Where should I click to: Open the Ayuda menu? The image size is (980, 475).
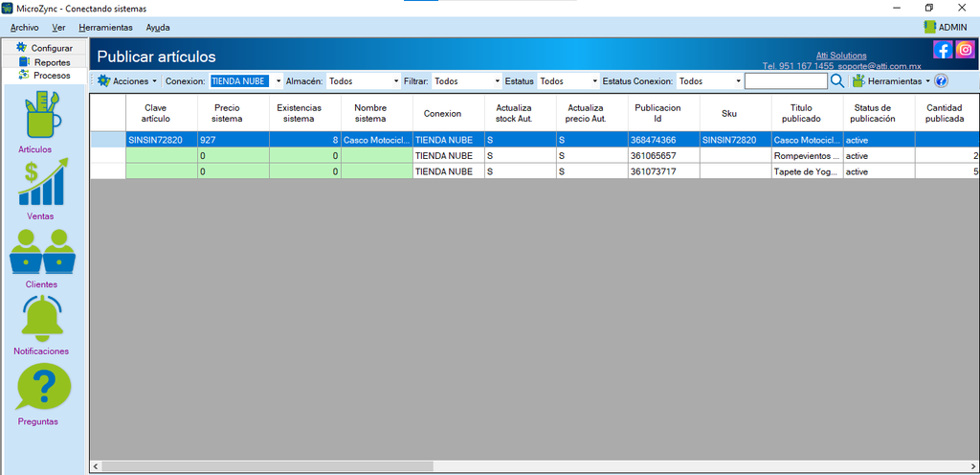[x=158, y=28]
